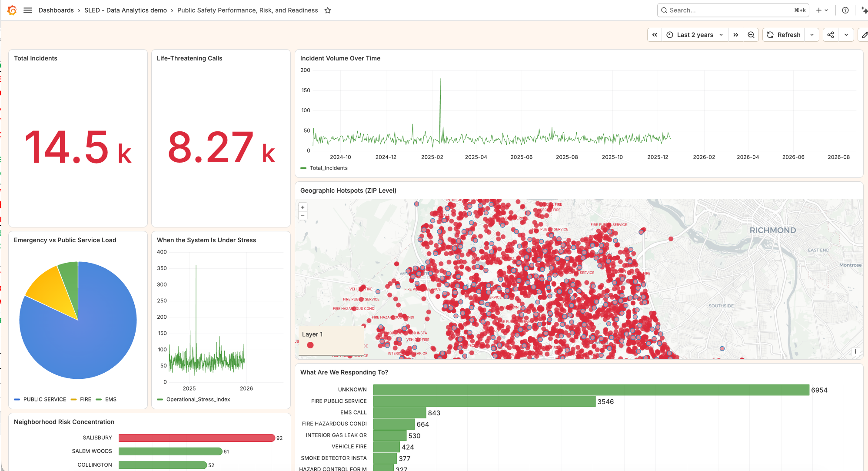Click What Are We Responding To? title

pos(344,372)
